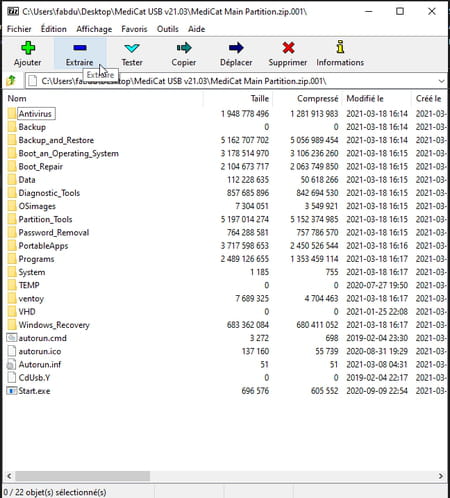The height and width of the screenshot is (498, 450).
Task: Click the Ajouter green plus icon
Action: point(28,48)
